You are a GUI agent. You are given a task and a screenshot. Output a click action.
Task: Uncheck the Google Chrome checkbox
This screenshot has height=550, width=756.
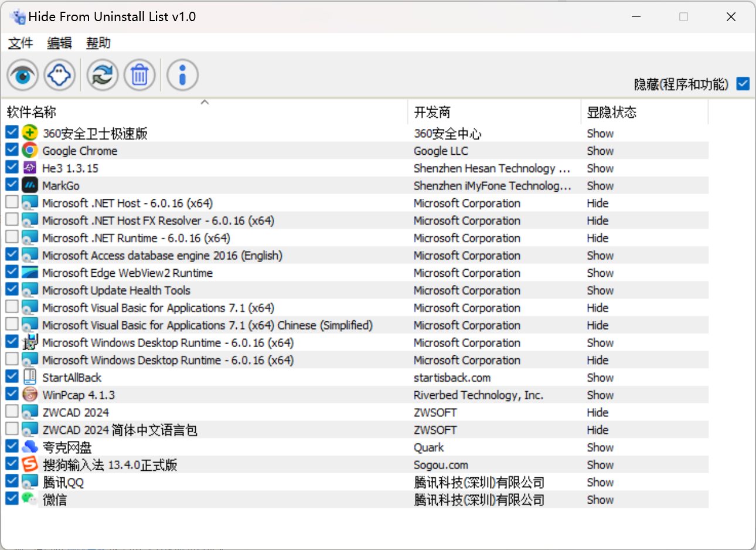12,150
